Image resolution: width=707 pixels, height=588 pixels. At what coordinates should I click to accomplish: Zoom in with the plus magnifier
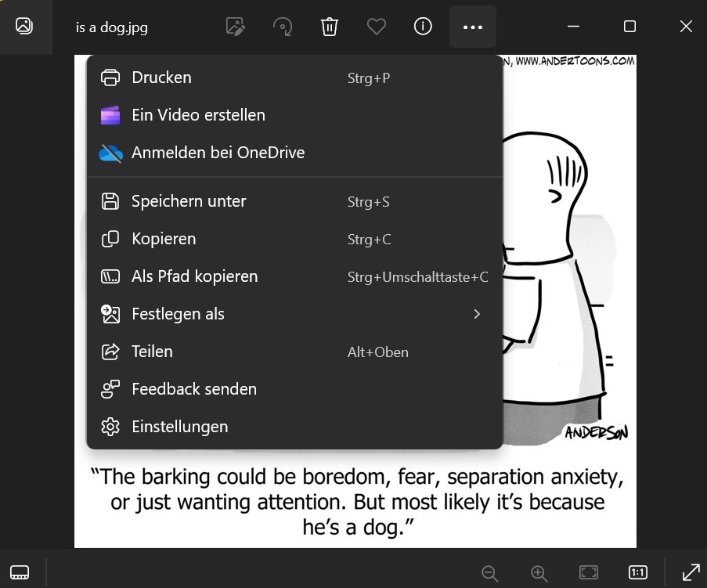[539, 573]
